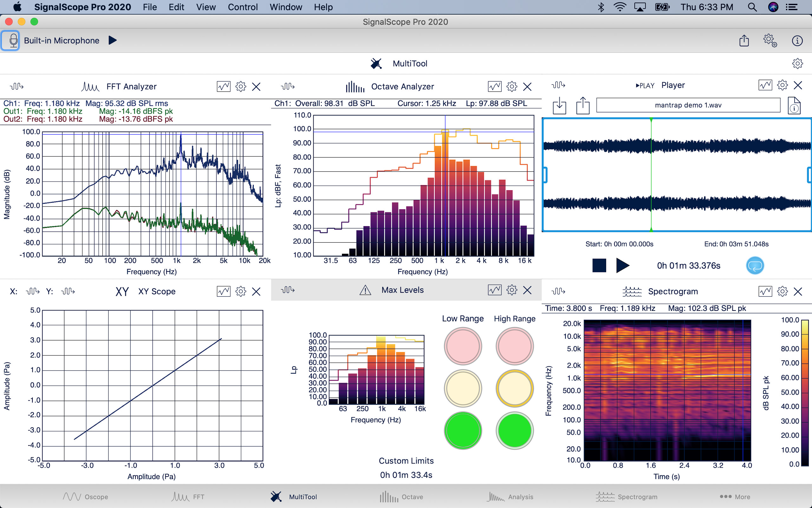The height and width of the screenshot is (508, 812).
Task: Open FFT Analyzer settings gear
Action: [x=240, y=87]
